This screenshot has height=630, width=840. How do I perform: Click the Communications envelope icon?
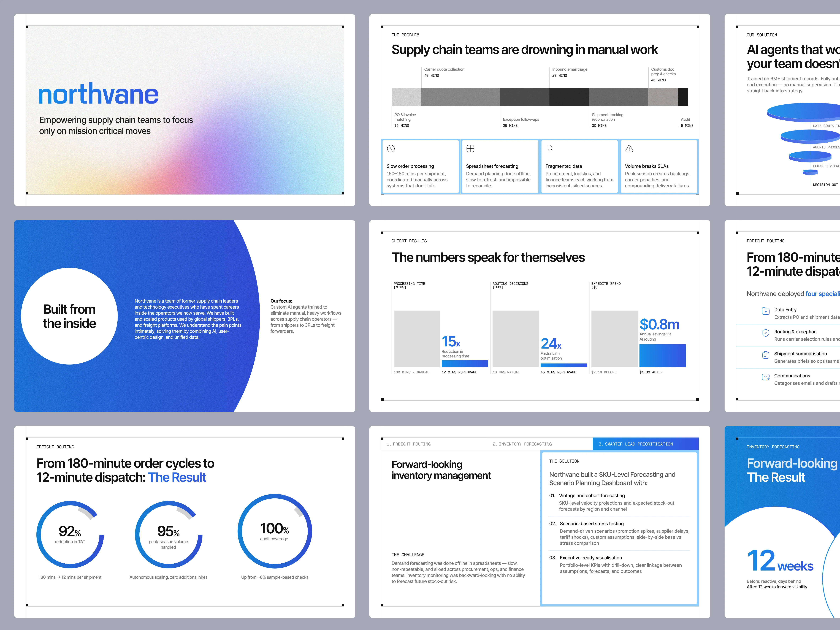pos(766,377)
